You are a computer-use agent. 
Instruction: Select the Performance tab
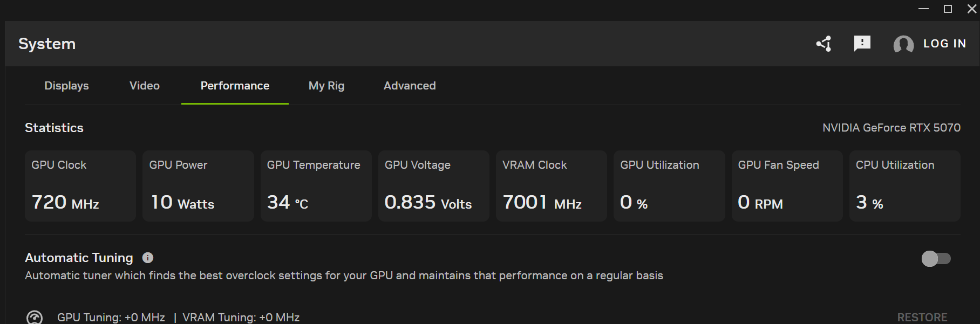[x=235, y=86]
